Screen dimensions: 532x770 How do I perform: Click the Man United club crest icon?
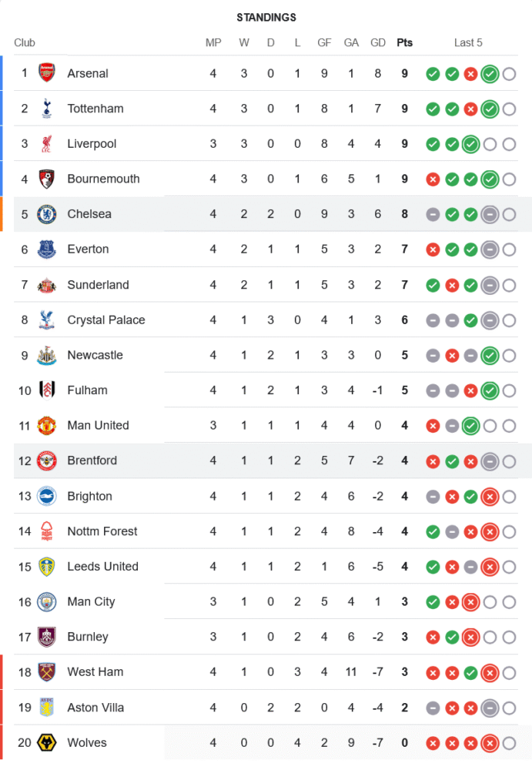coord(47,425)
